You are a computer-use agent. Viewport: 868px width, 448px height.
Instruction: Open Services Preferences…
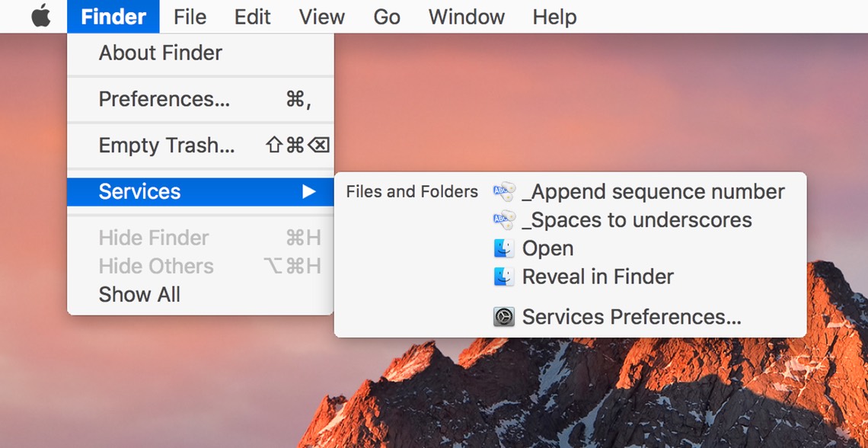632,317
